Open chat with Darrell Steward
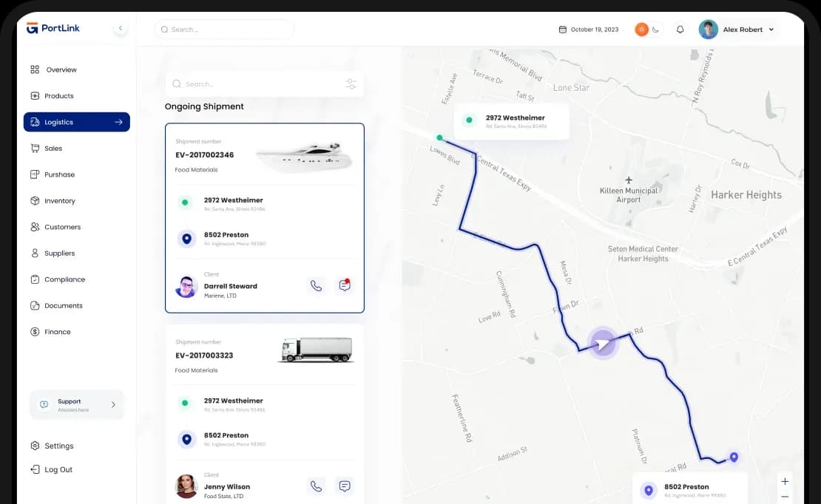 tap(344, 286)
